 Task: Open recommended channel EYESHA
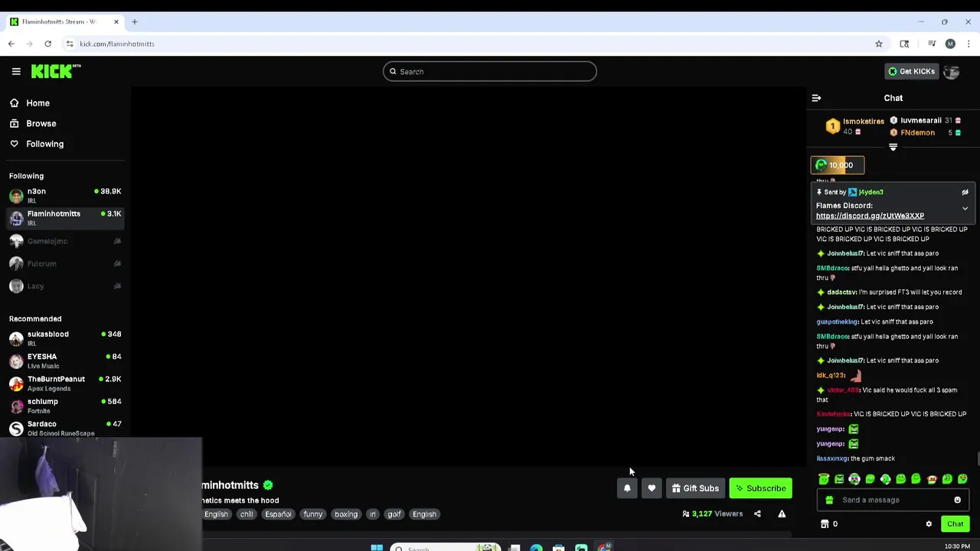(66, 360)
